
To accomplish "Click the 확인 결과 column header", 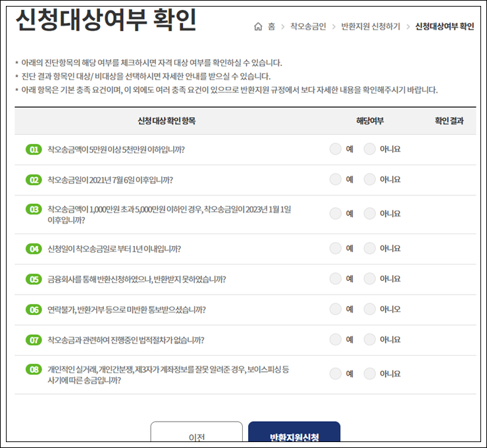I will [449, 121].
